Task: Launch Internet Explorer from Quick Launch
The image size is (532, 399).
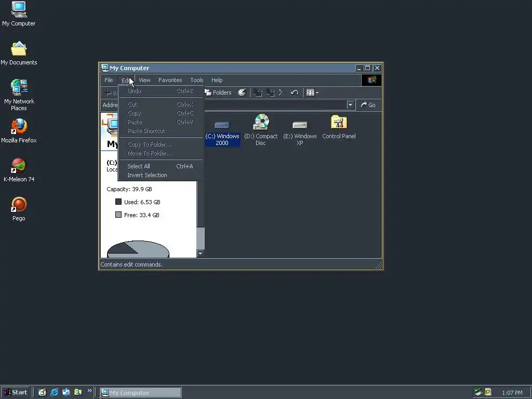Action: point(54,392)
